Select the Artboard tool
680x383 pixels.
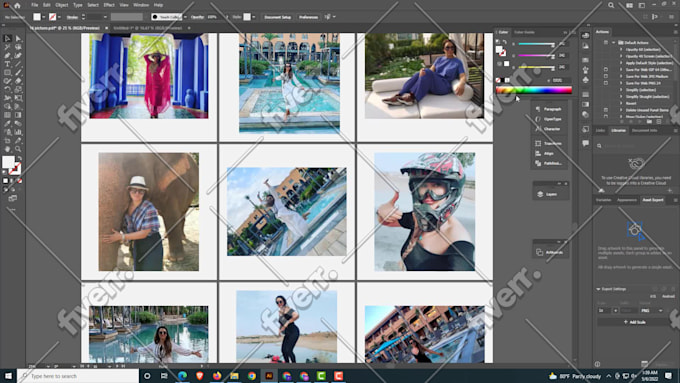pyautogui.click(x=7, y=141)
